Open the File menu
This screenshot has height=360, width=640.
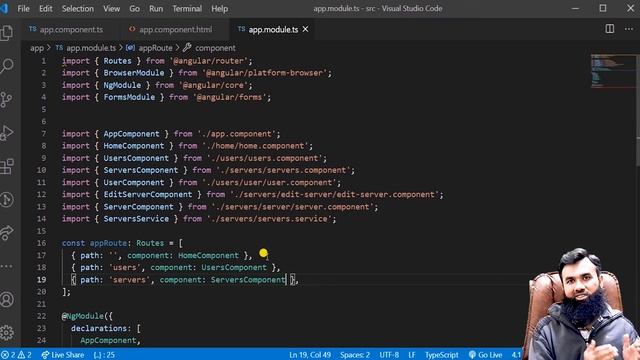coord(23,9)
